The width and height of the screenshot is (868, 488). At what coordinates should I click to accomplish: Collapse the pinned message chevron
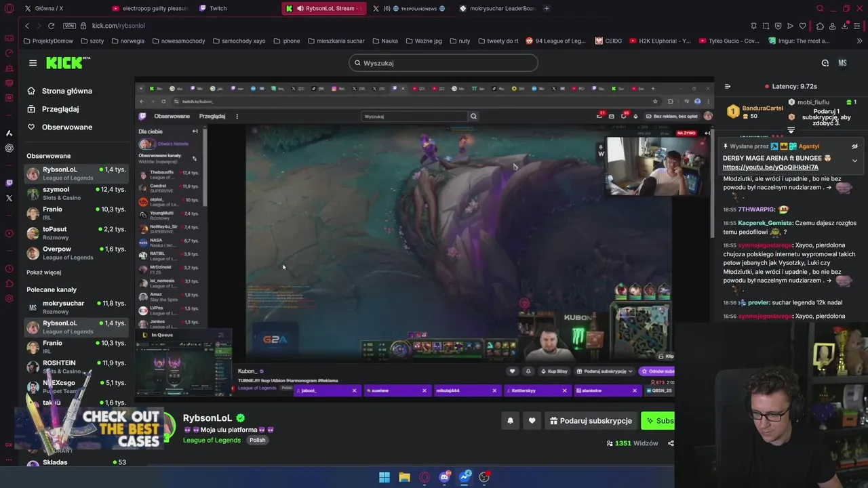coord(854,161)
